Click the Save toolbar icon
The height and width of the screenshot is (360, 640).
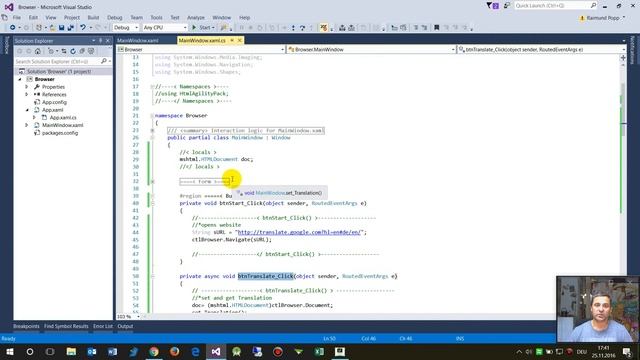click(61, 27)
